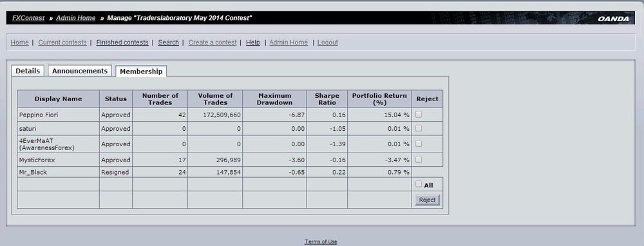Select the saturi name cell
This screenshot has width=644, height=246.
(59, 129)
